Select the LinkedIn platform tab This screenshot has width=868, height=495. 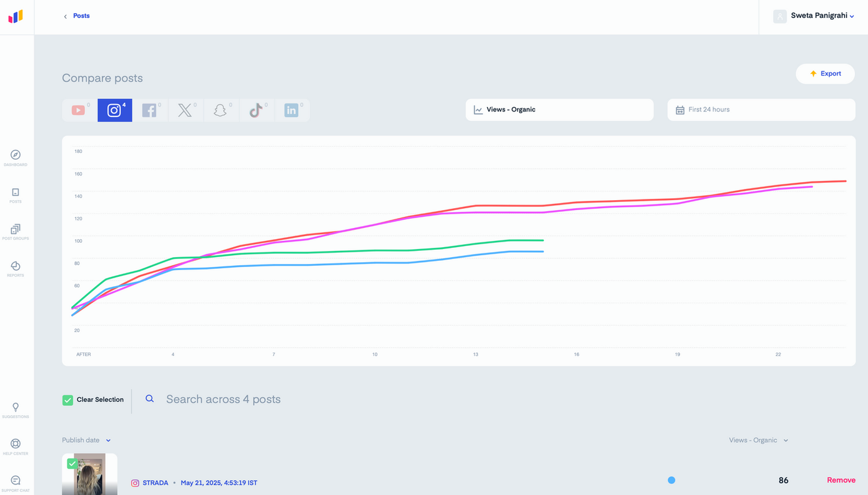[x=292, y=110]
